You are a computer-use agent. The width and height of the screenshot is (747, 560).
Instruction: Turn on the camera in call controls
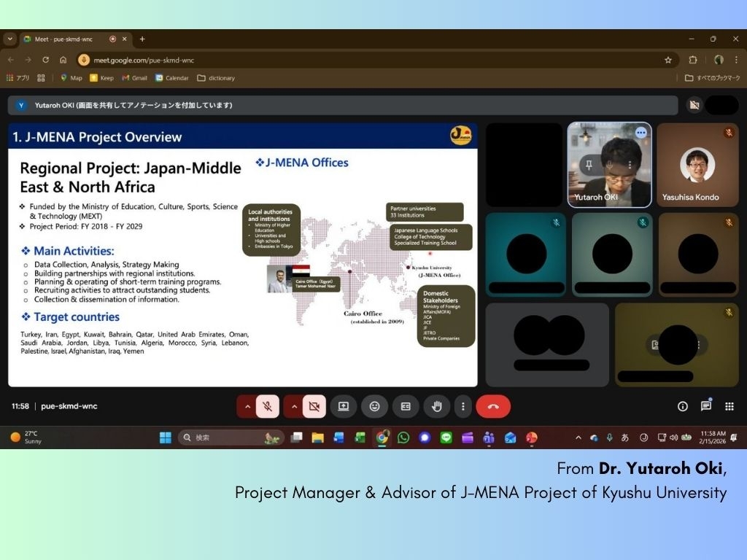[314, 406]
